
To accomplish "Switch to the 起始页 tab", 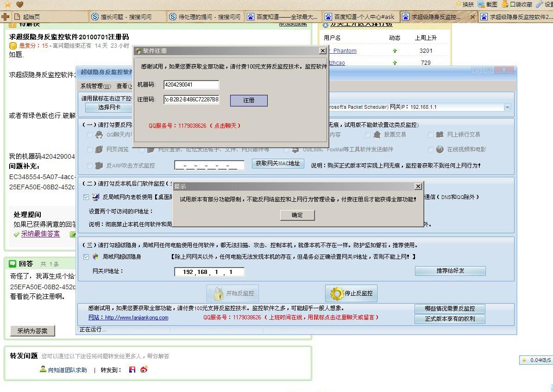I will pyautogui.click(x=50, y=17).
